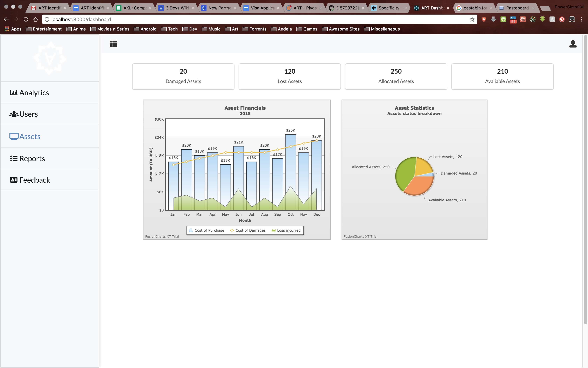Click the green circular target extension icon

click(x=533, y=19)
